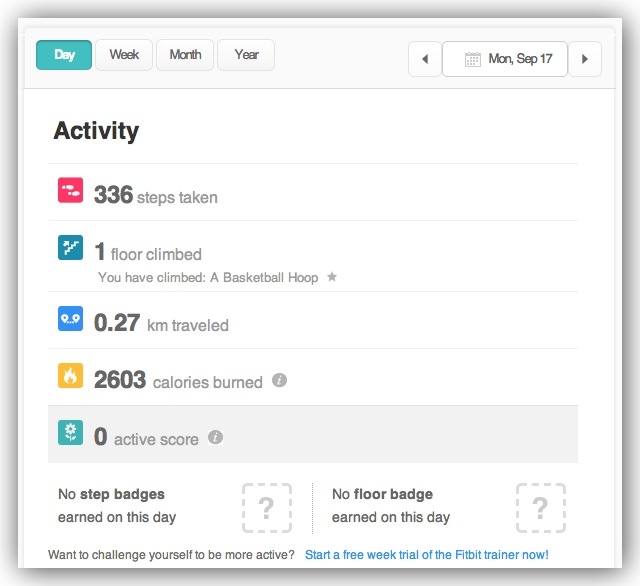Click the empty step badge placeholder
Screen dimensions: 640x586
(x=266, y=507)
